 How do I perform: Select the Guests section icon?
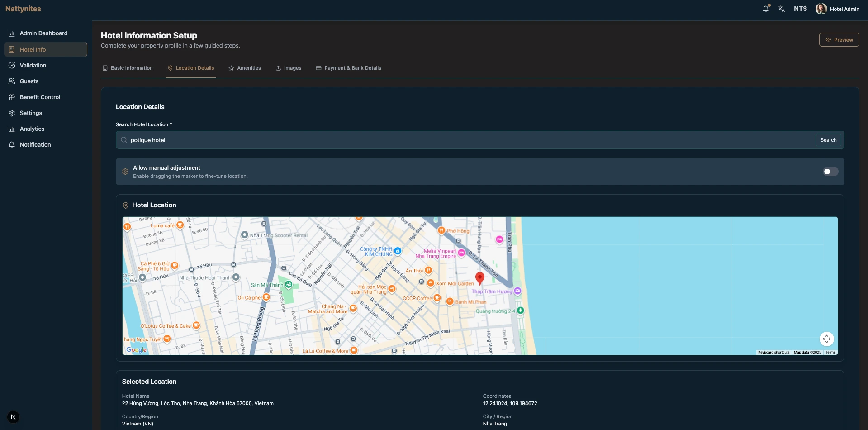click(x=11, y=81)
